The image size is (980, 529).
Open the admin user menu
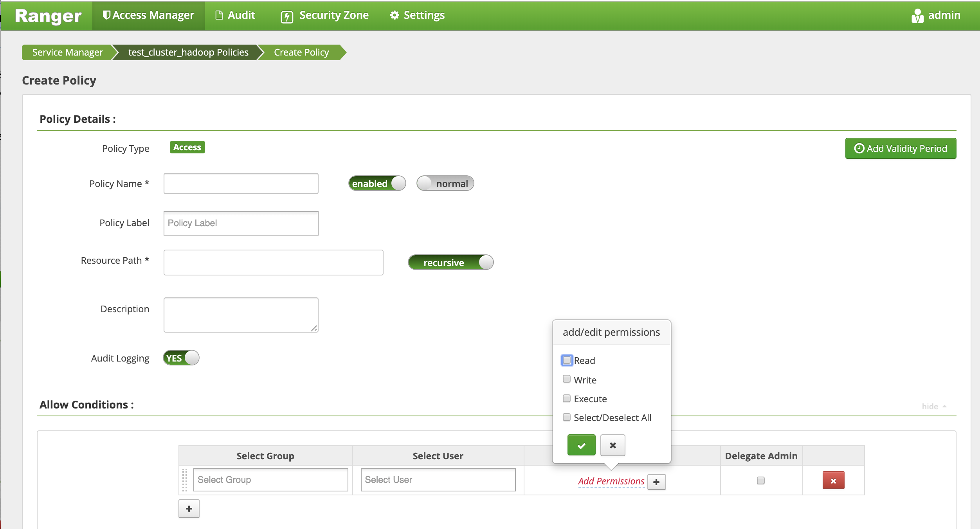pyautogui.click(x=936, y=15)
